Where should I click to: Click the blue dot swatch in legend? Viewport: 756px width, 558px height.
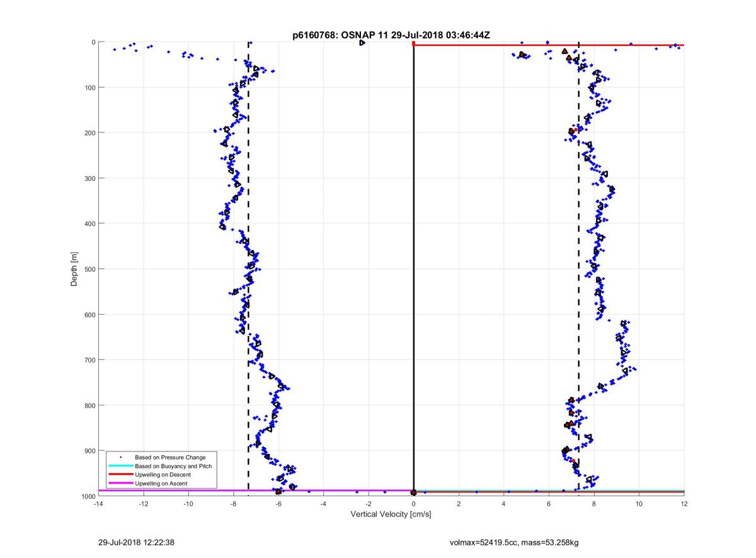tap(120, 457)
